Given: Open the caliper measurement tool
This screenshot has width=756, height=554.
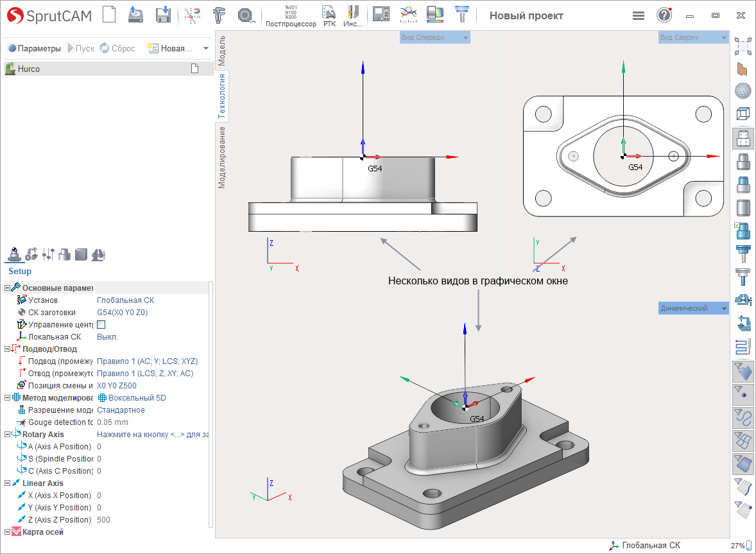Looking at the screenshot, I should pos(219,15).
